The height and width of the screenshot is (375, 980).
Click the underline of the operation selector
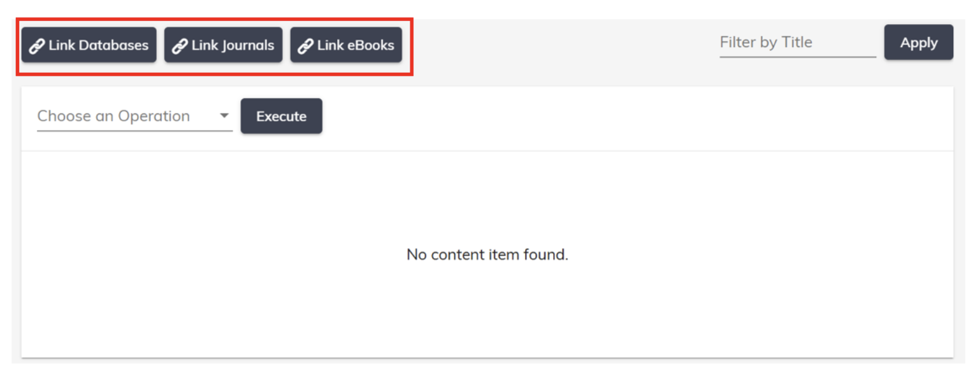click(134, 131)
